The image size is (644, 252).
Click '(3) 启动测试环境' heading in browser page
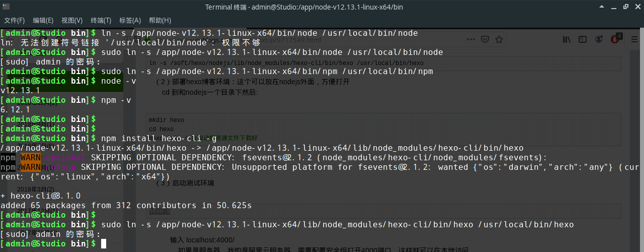[x=185, y=183]
